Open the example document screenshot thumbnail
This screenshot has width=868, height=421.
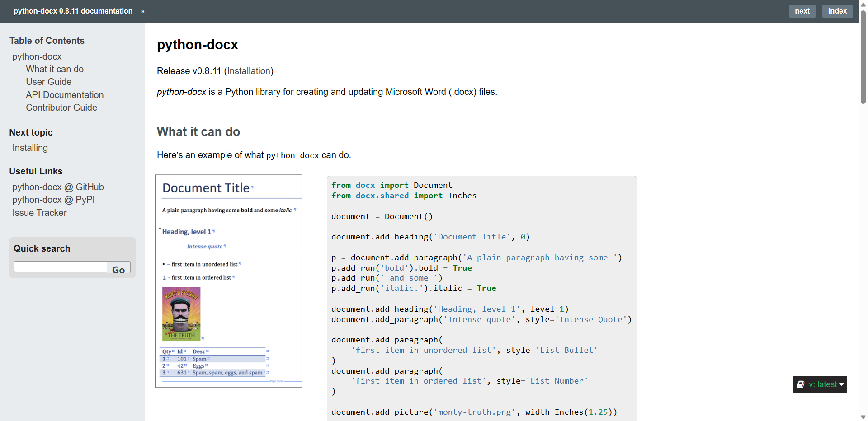point(228,281)
